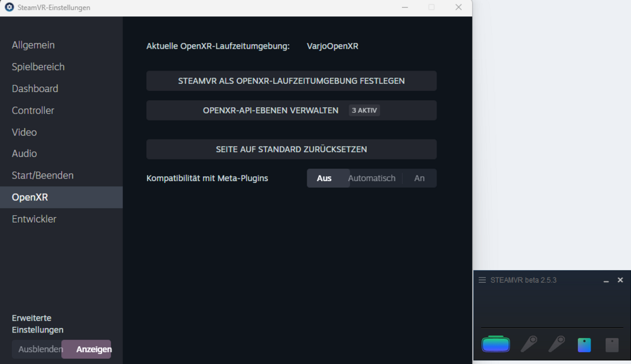Minimize the SteamVR-Einstellungen window
631x364 pixels.
point(405,7)
